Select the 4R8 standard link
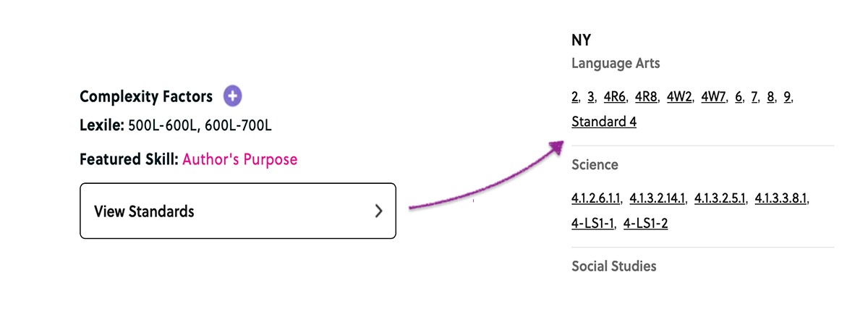The width and height of the screenshot is (868, 333). (646, 97)
